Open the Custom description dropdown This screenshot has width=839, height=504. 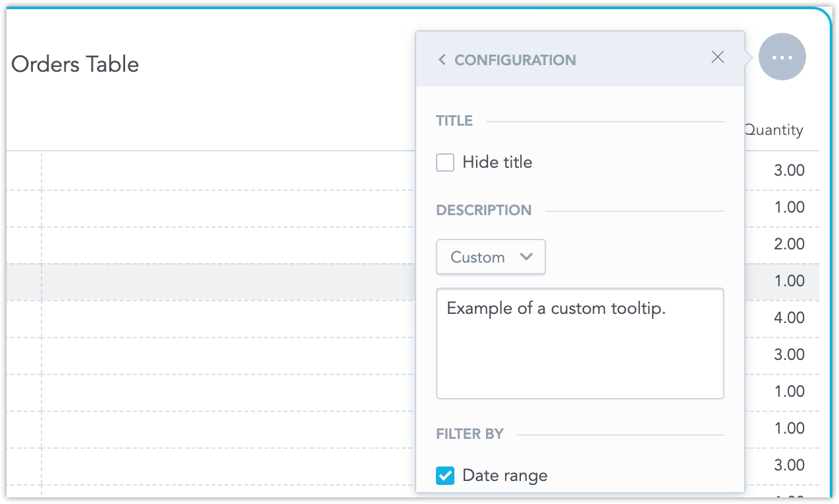click(x=491, y=257)
